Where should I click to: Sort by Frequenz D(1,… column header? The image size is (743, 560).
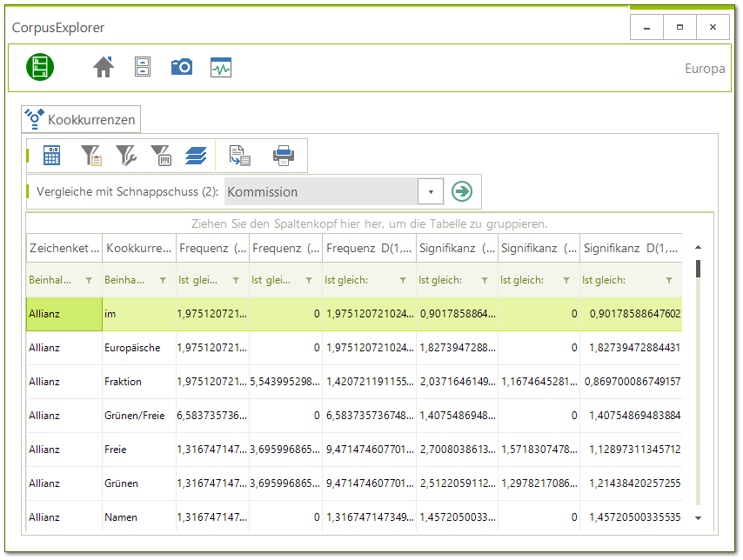click(369, 248)
